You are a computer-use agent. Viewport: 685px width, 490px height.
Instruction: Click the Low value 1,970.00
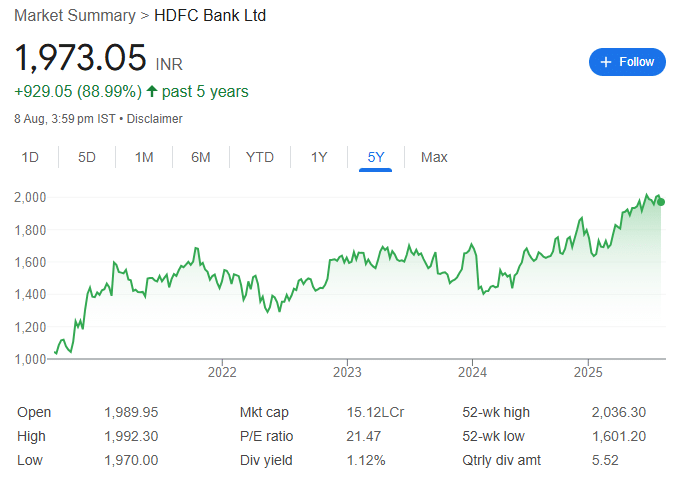131,460
